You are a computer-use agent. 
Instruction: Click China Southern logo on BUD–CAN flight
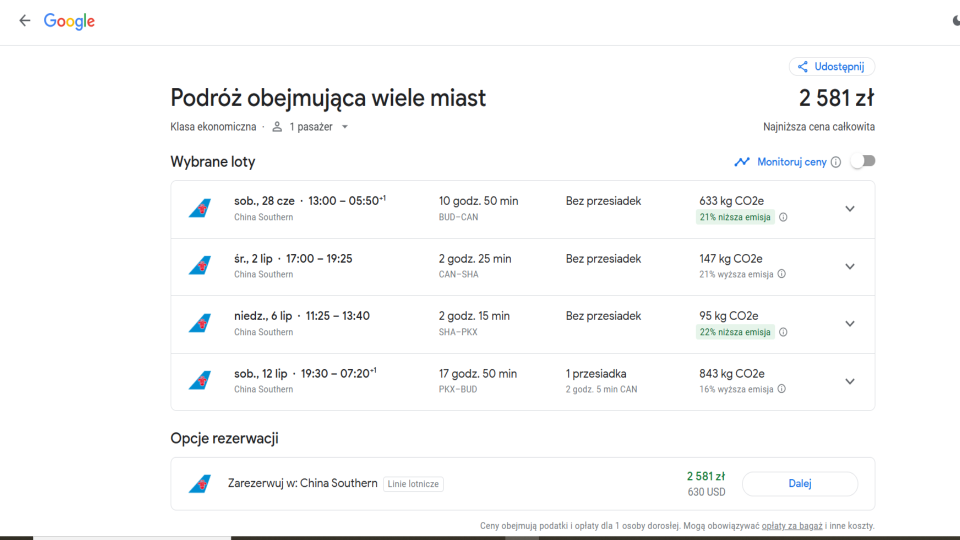200,209
